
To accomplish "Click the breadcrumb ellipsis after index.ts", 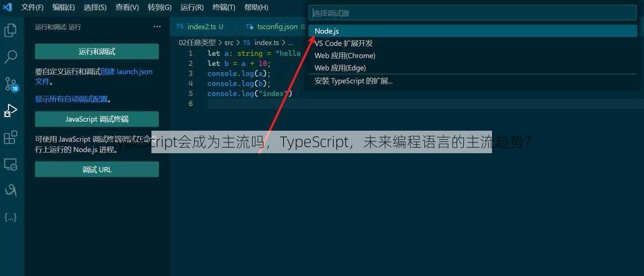I will 290,42.
